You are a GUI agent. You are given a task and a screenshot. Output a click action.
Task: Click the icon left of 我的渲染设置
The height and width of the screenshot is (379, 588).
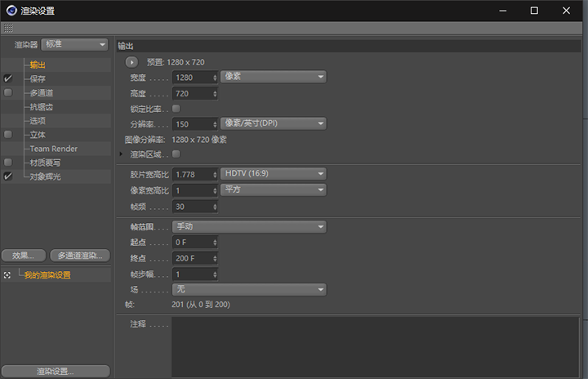coord(8,275)
